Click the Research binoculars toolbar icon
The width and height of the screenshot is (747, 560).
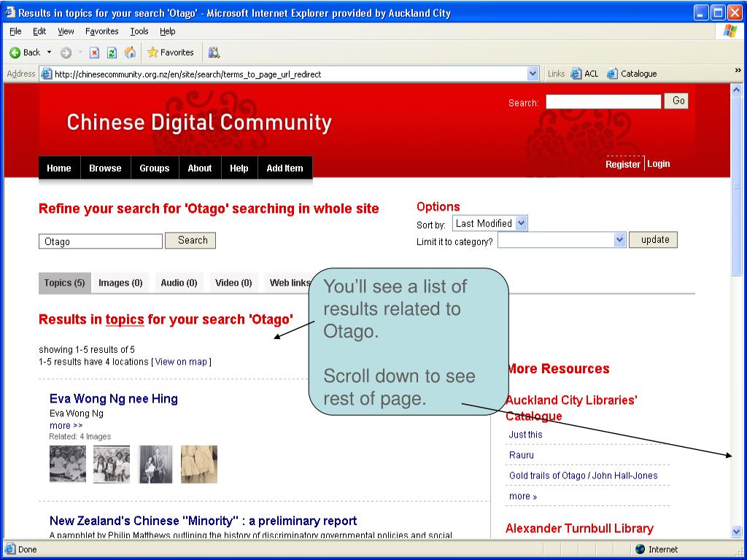(x=214, y=52)
